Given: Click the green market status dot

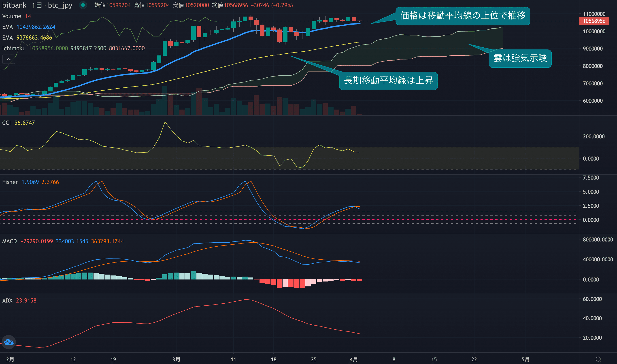Looking at the screenshot, I should [x=83, y=5].
